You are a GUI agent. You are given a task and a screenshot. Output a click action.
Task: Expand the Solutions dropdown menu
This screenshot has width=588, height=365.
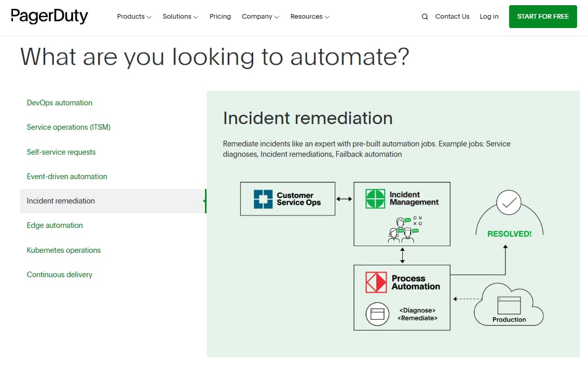click(181, 17)
